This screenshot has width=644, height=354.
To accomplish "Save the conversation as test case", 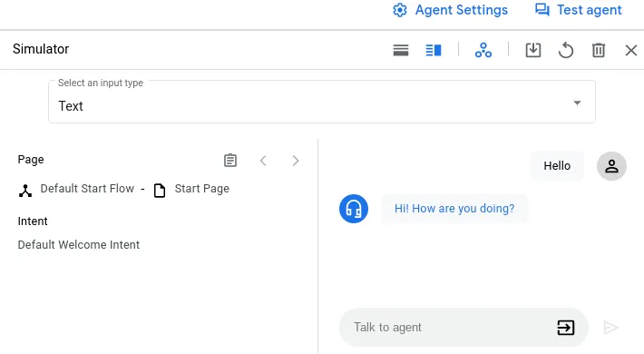I will click(533, 50).
